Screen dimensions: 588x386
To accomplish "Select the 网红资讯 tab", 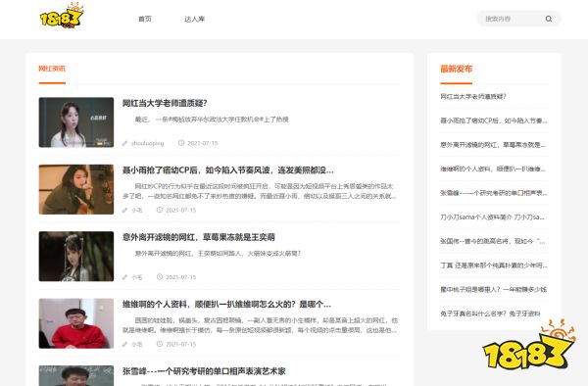I will click(x=52, y=69).
